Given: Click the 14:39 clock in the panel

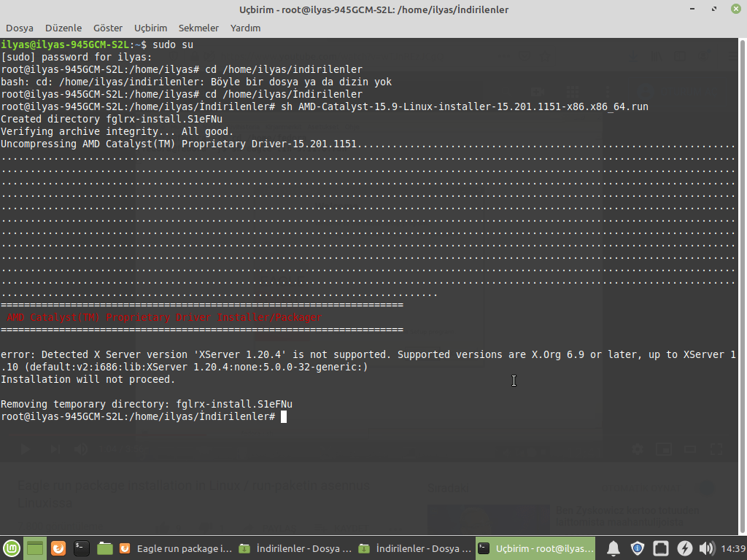Looking at the screenshot, I should [732, 548].
